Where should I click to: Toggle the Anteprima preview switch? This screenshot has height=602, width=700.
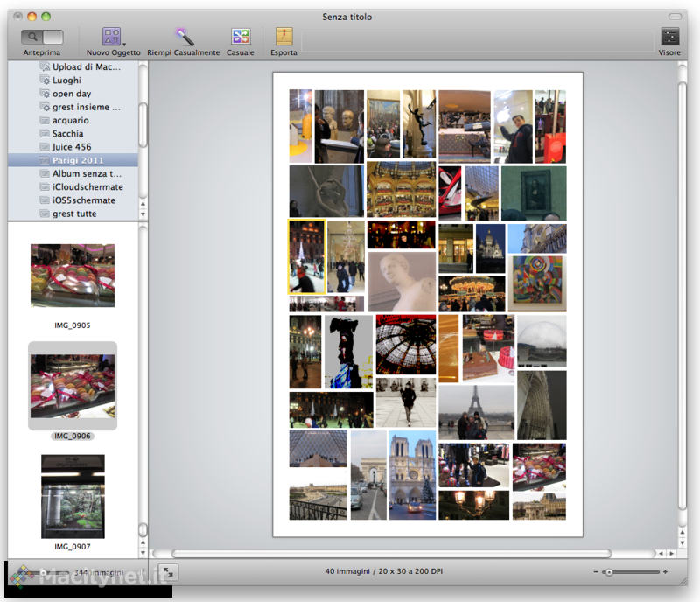[42, 37]
